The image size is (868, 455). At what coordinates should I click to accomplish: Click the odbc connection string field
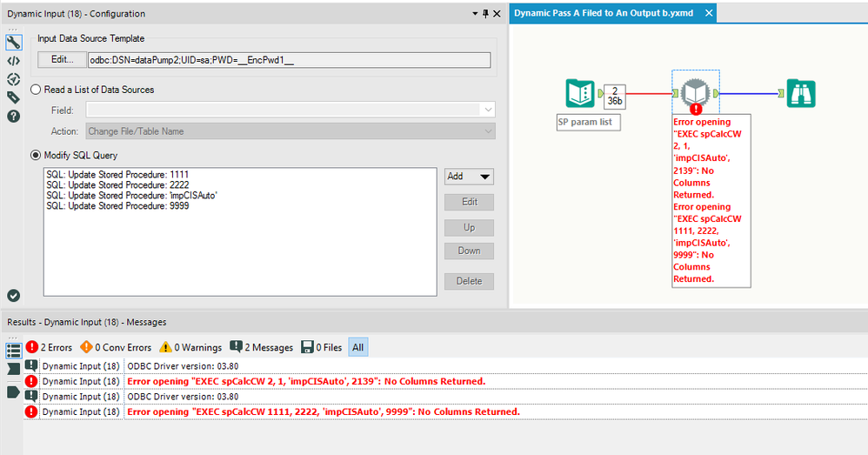click(289, 60)
